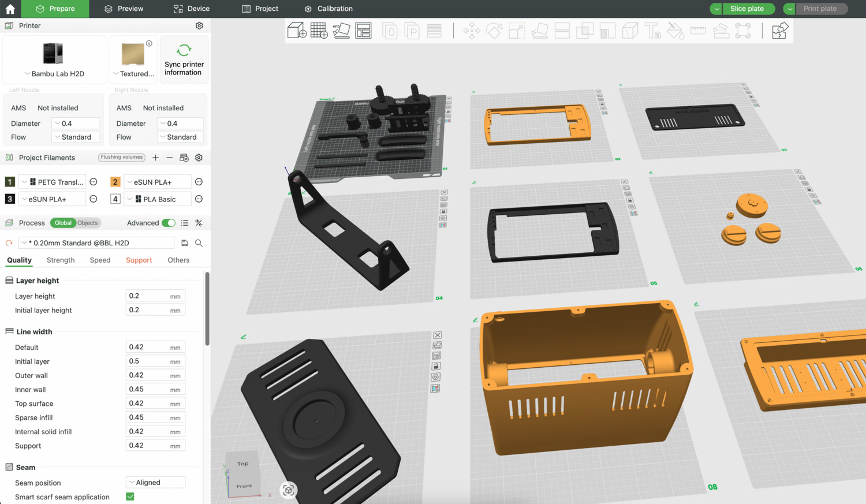The image size is (866, 504).
Task: Open the Text tool
Action: point(653,30)
